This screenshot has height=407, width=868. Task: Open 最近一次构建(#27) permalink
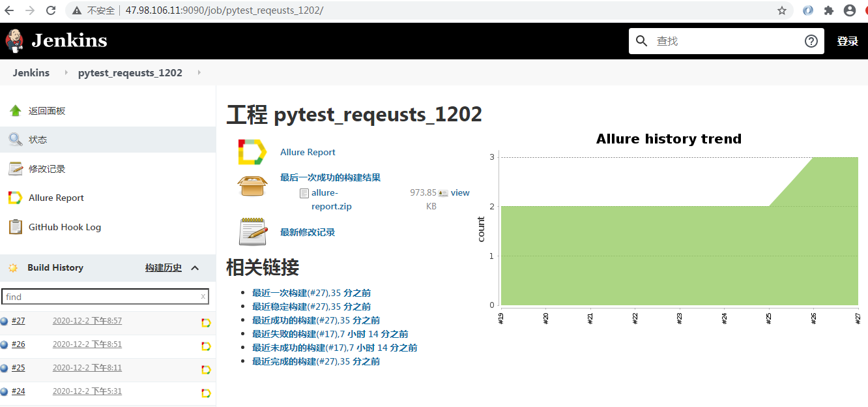click(x=311, y=293)
